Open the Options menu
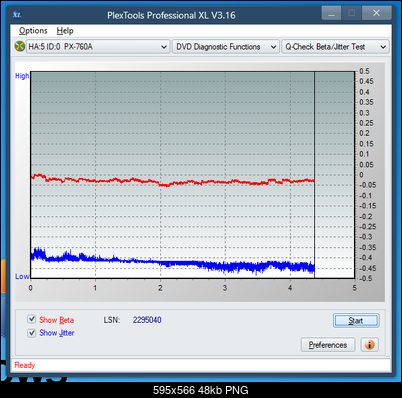Screen dimensions: 402x398 click(33, 31)
